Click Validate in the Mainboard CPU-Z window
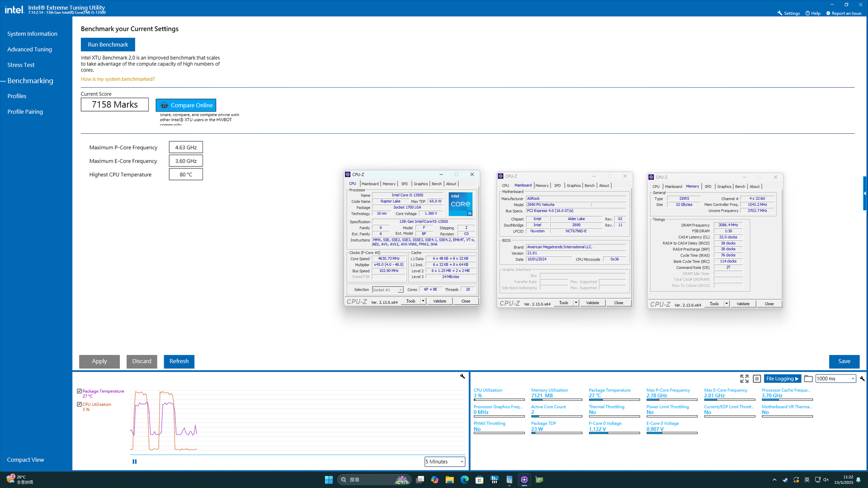The height and width of the screenshot is (488, 868). (592, 303)
